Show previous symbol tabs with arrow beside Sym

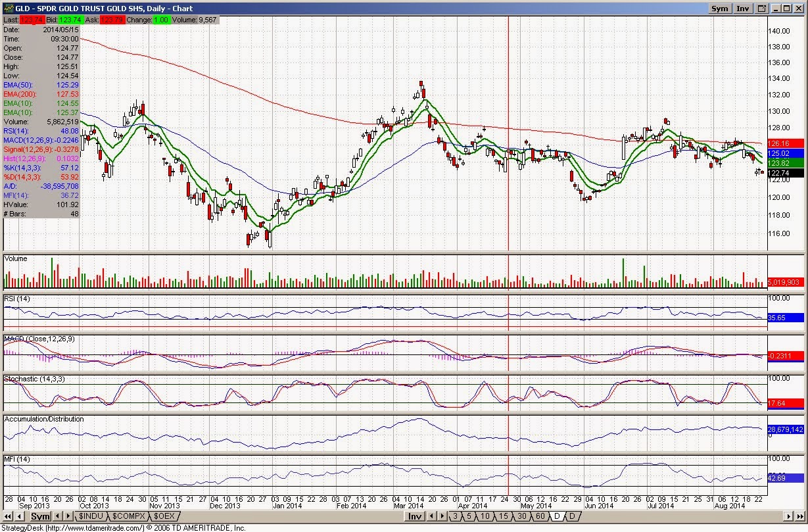(x=57, y=516)
